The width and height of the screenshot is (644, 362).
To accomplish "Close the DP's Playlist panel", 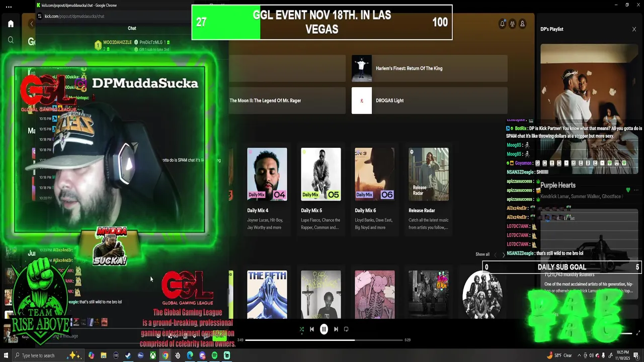I will [634, 29].
